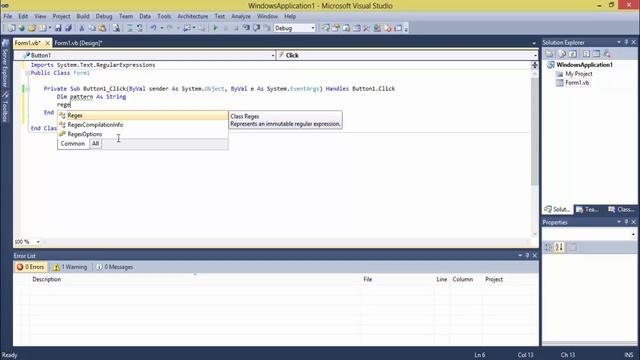Switch to the Team Explorer tab
Viewport: 640px width, 360px height.
coord(588,209)
